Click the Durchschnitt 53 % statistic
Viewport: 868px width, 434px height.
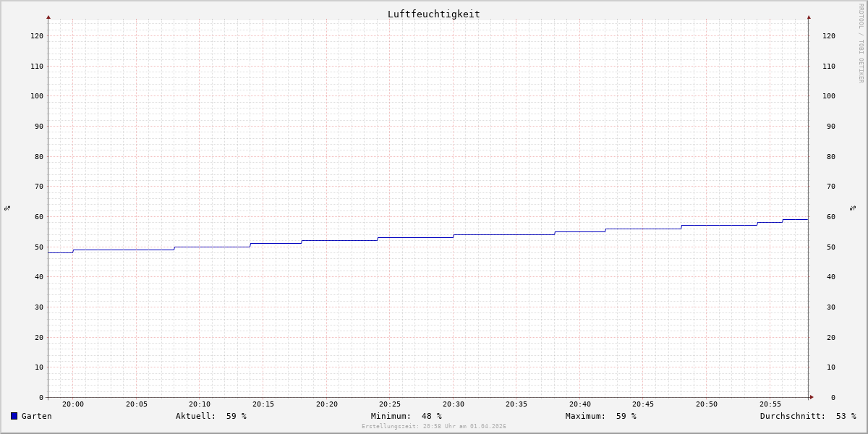pyautogui.click(x=807, y=416)
